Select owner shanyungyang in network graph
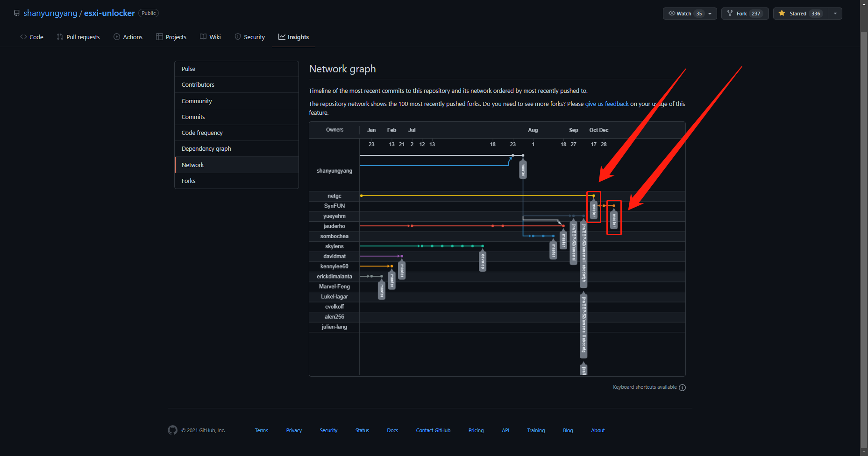 (334, 171)
